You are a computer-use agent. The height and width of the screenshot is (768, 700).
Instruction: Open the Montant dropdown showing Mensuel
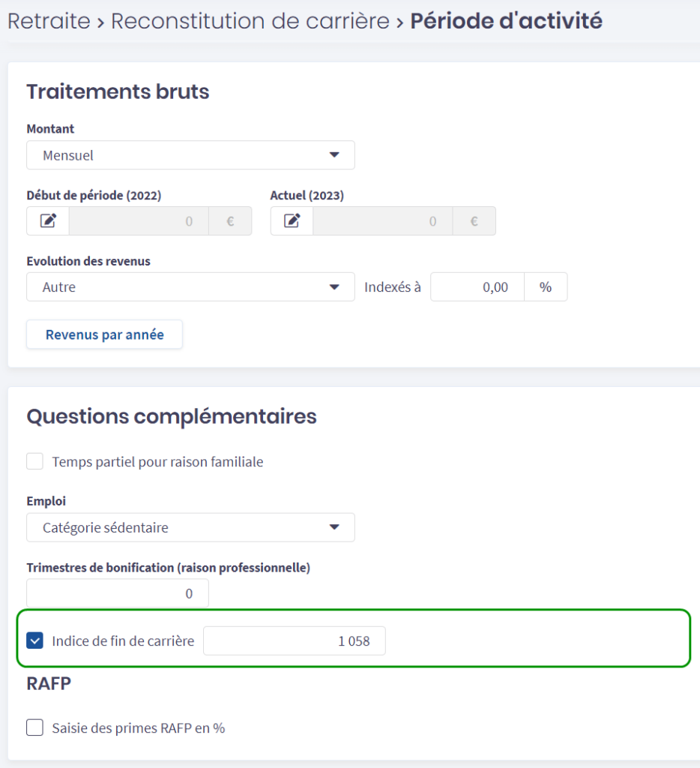(x=190, y=155)
